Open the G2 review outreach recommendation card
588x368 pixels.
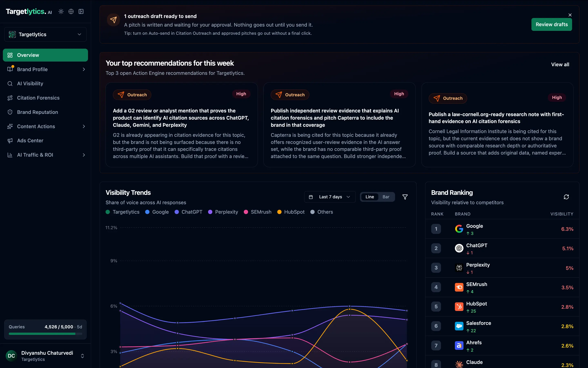pos(182,125)
